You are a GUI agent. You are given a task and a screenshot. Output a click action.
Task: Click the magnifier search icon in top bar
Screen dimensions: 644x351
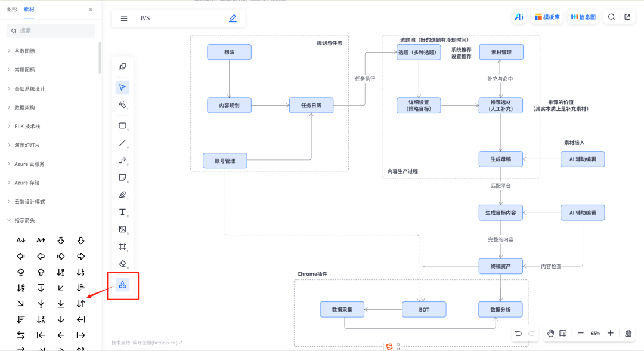coord(612,17)
